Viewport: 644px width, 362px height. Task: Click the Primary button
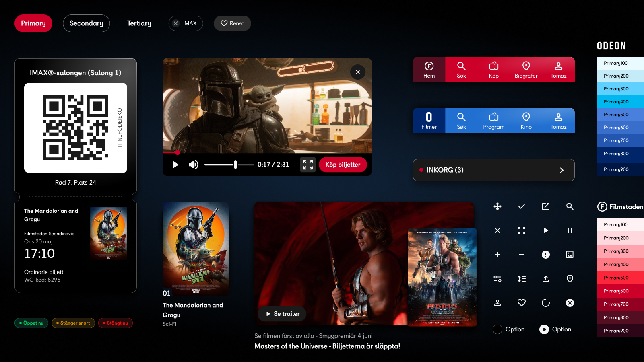(33, 23)
